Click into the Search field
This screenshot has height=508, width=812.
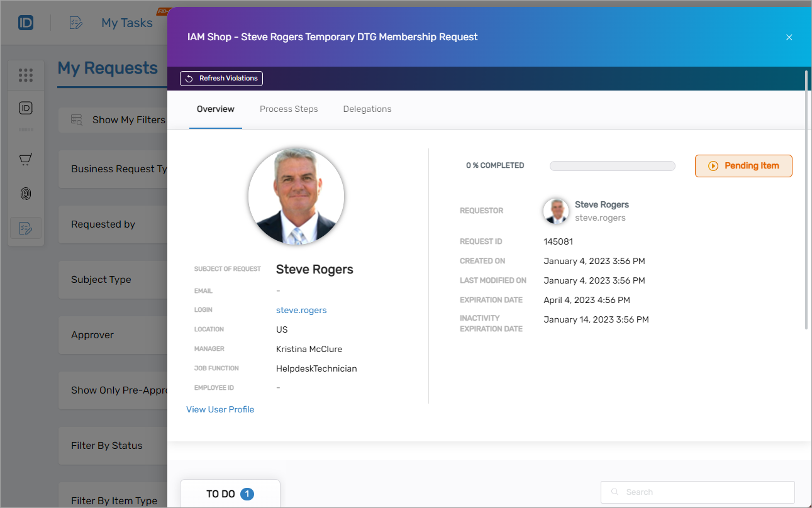pos(697,492)
